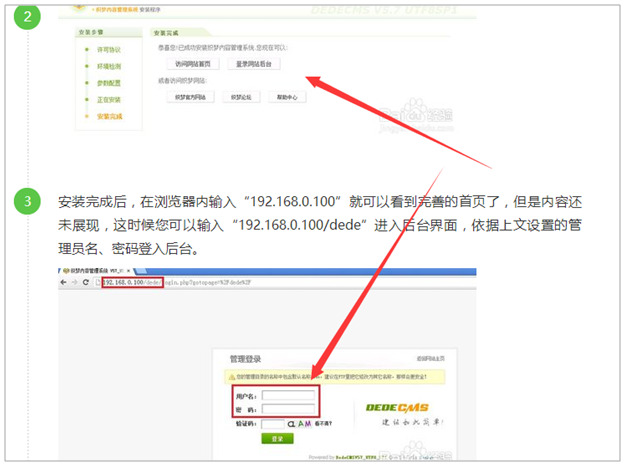Click the 登录网站后台 button
Image resolution: width=624 pixels, height=466 pixels.
(x=254, y=63)
